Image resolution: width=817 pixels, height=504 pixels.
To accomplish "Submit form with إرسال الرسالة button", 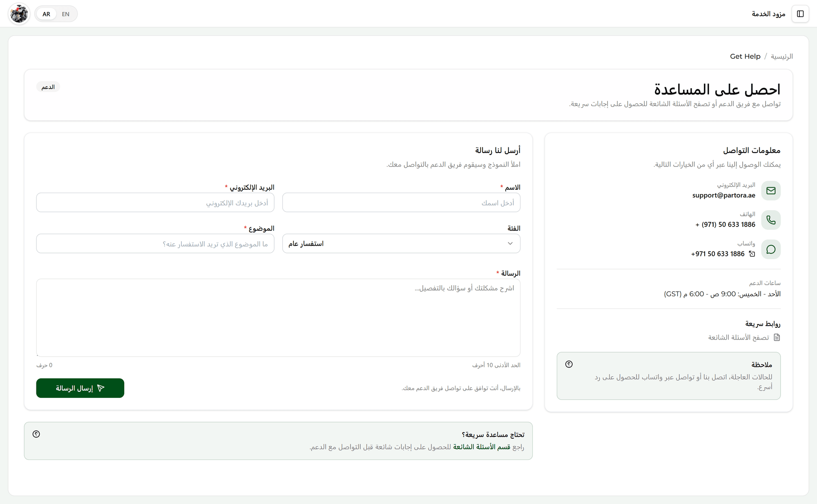I will (80, 388).
